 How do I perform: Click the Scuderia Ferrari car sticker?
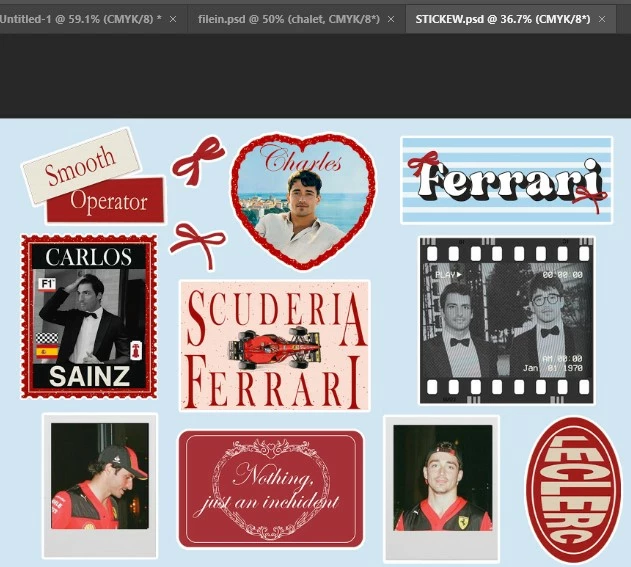[x=274, y=346]
